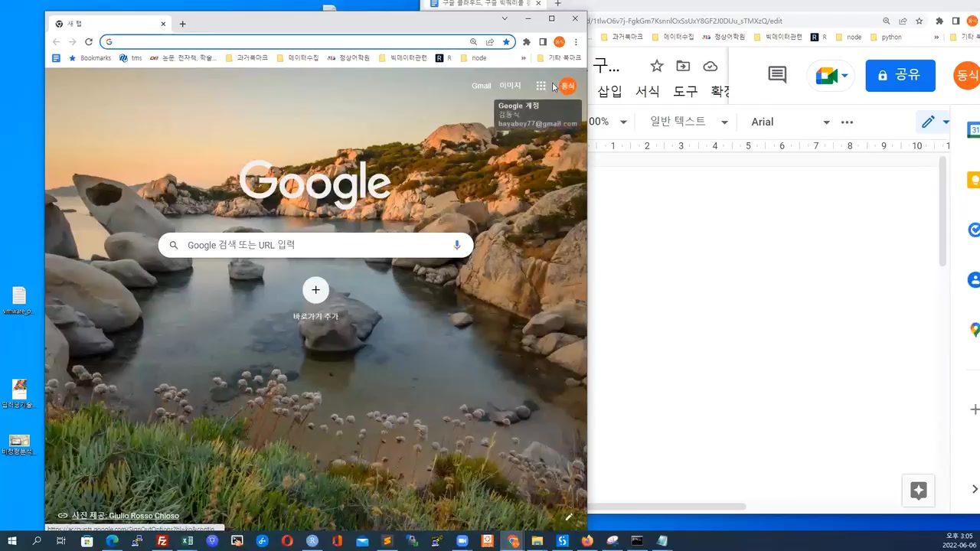980x551 pixels.
Task: Open the 도구 menu
Action: pyautogui.click(x=685, y=91)
